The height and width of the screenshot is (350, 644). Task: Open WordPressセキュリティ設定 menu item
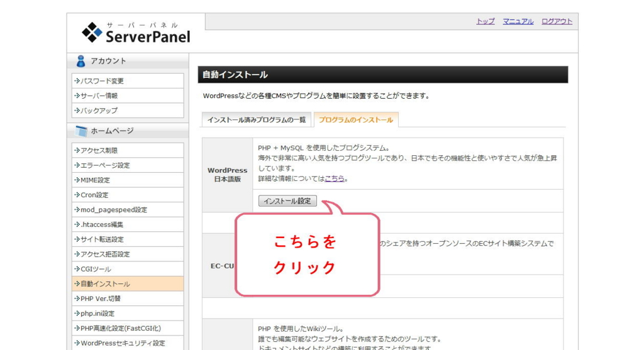[128, 342]
